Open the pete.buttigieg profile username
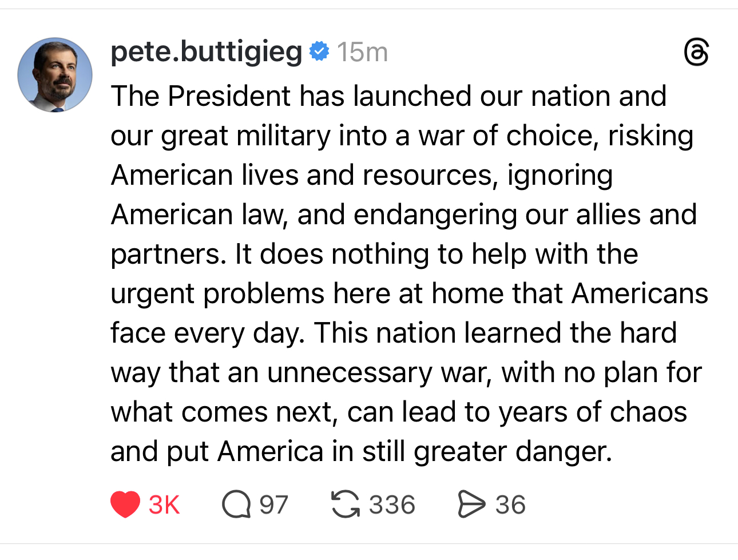The height and width of the screenshot is (560, 738). 206,52
